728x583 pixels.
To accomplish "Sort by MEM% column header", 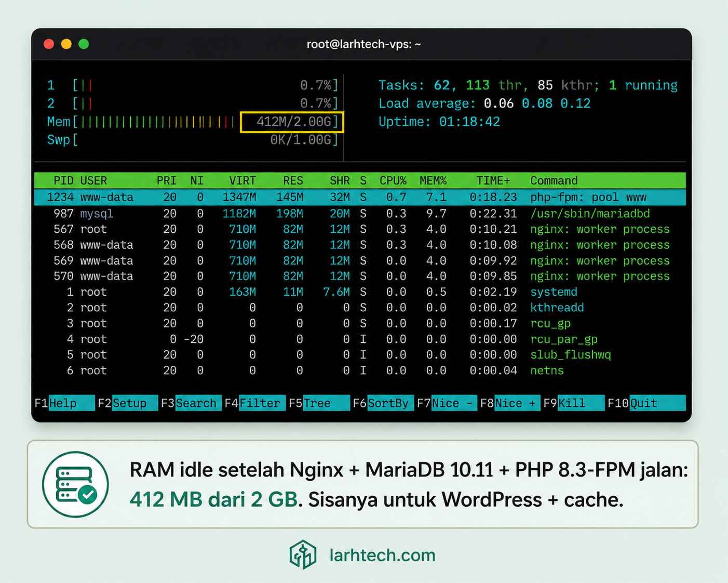I will [433, 181].
